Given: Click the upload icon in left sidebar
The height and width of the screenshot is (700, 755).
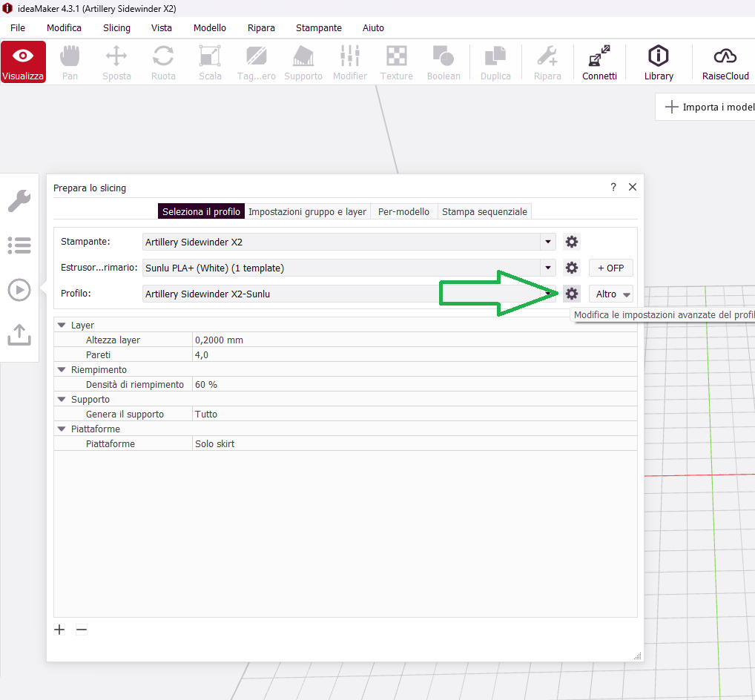Looking at the screenshot, I should coord(19,334).
